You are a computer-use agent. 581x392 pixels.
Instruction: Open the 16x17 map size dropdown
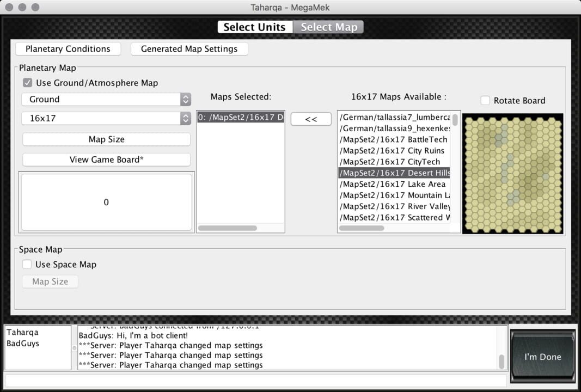tap(106, 118)
